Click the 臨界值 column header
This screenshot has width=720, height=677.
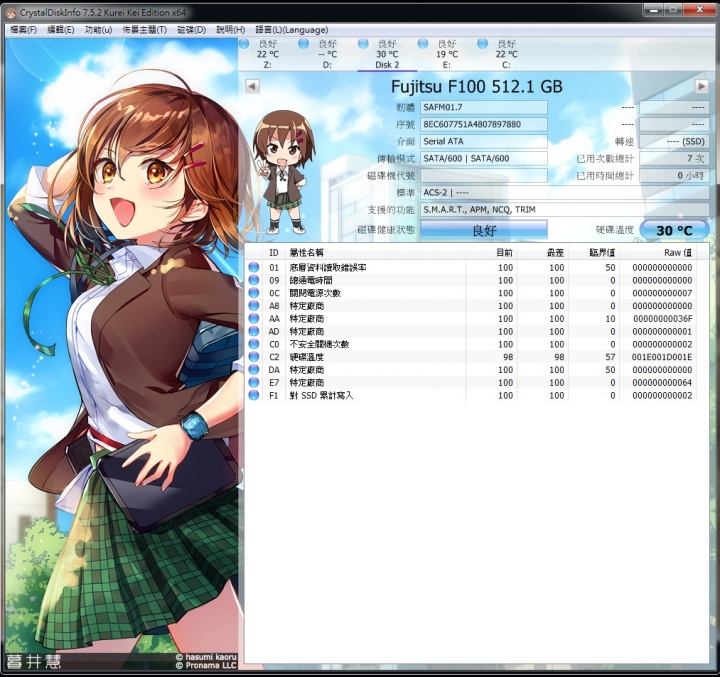click(x=594, y=253)
